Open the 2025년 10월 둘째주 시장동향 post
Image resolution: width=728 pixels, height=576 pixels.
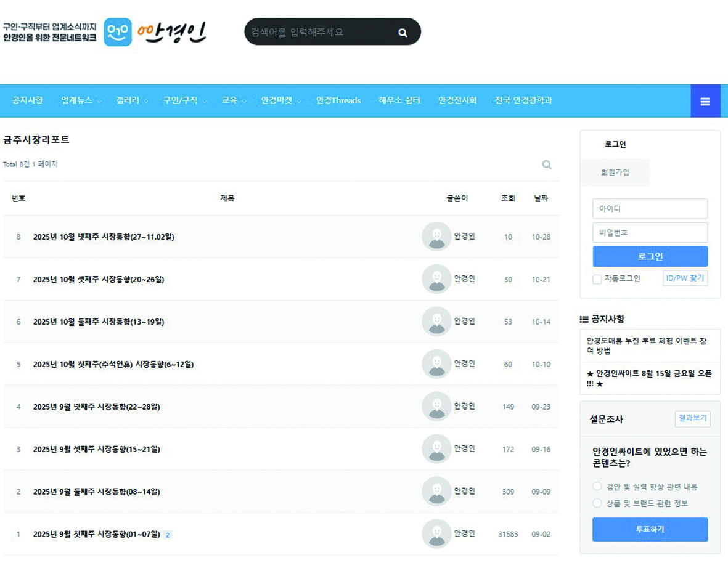coord(99,322)
